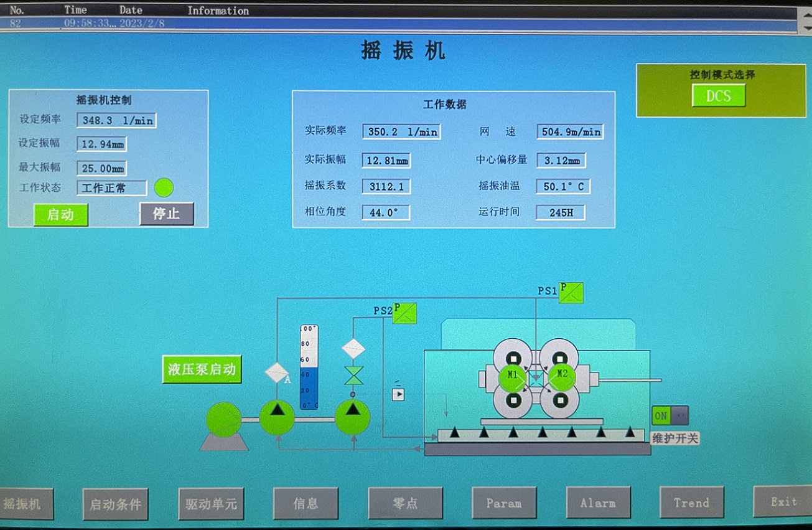This screenshot has width=812, height=530.
Task: Click the Time column header
Action: (75, 10)
